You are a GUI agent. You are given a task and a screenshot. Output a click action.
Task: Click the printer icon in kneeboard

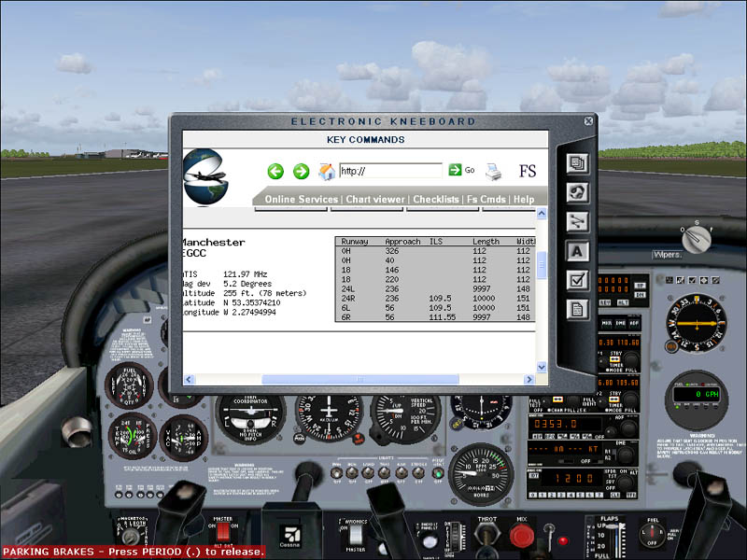(494, 172)
